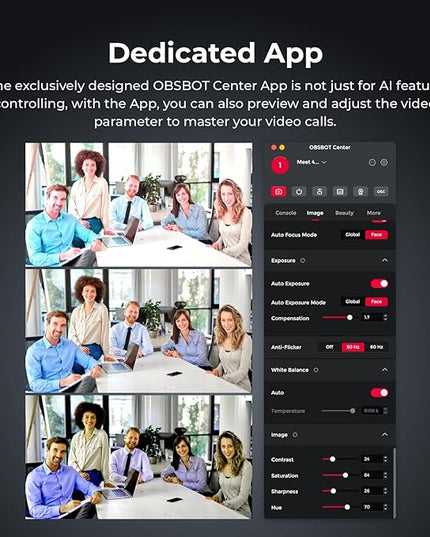Click the Temperature value field

click(372, 411)
